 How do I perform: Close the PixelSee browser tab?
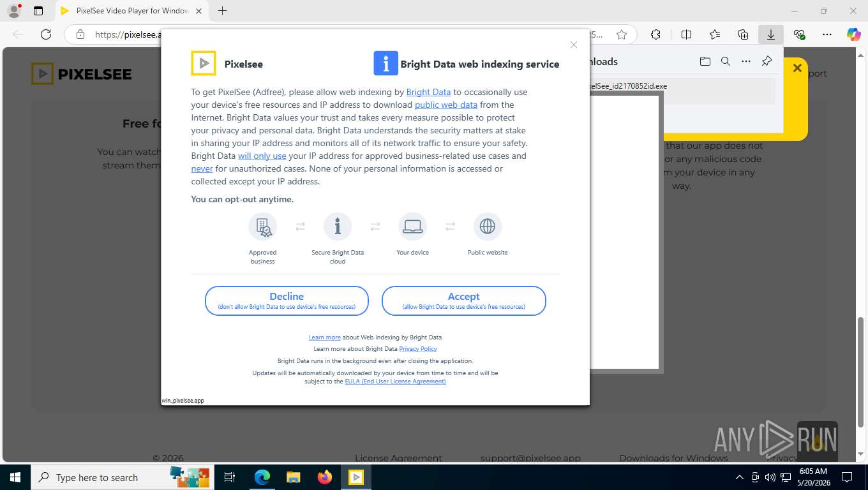coord(198,11)
